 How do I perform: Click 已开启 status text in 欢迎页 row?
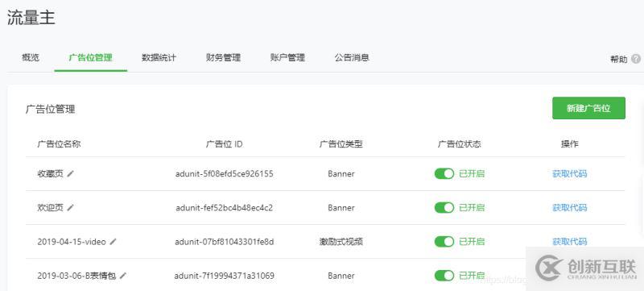click(x=472, y=207)
